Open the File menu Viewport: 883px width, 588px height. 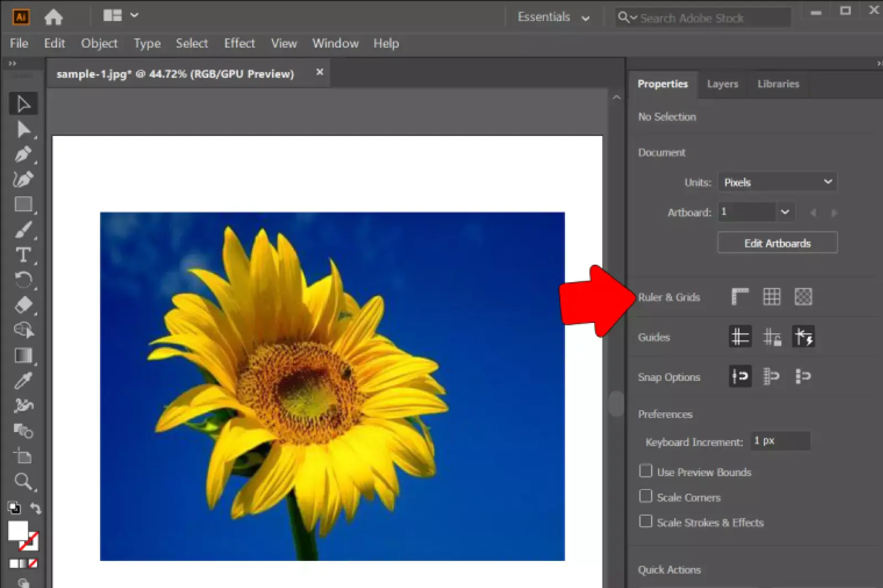click(19, 43)
